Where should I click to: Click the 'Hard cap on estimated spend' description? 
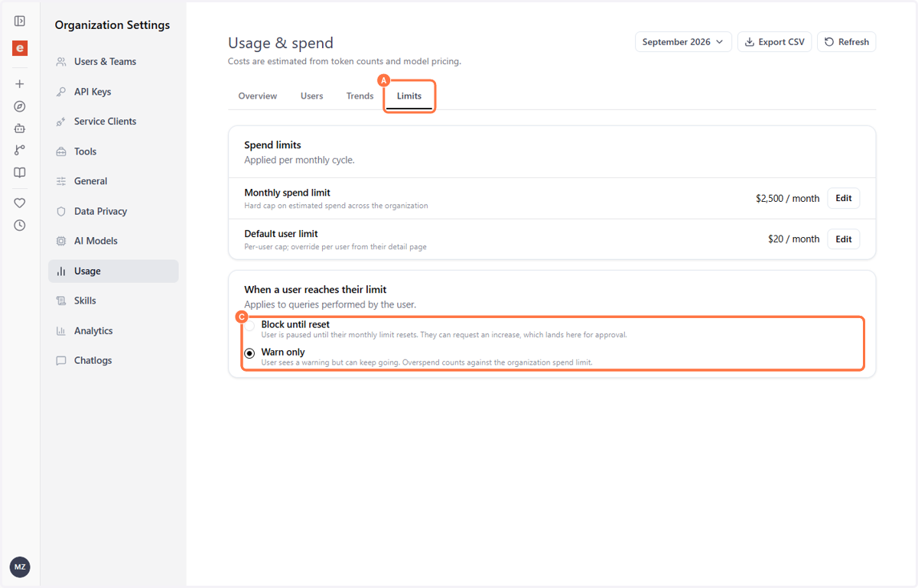pos(336,206)
